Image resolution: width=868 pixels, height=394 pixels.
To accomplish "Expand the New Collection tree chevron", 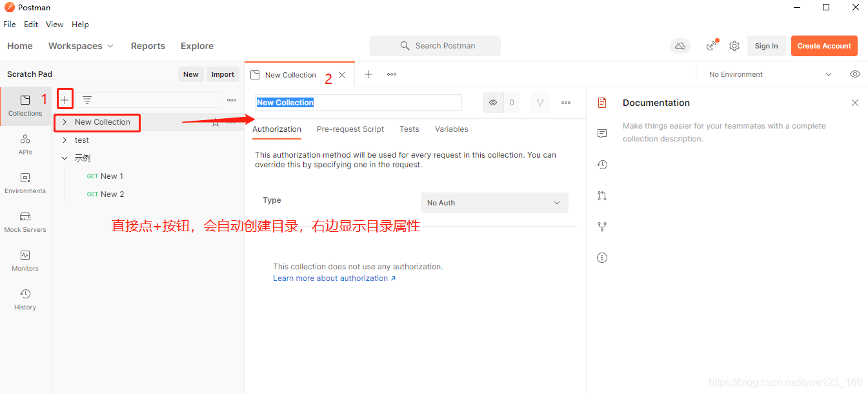I will 65,122.
